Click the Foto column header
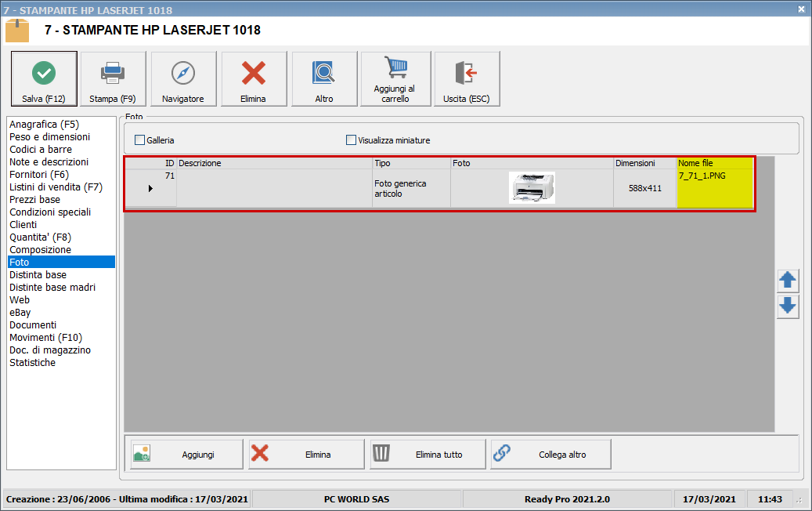The width and height of the screenshot is (812, 511). pyautogui.click(x=532, y=163)
